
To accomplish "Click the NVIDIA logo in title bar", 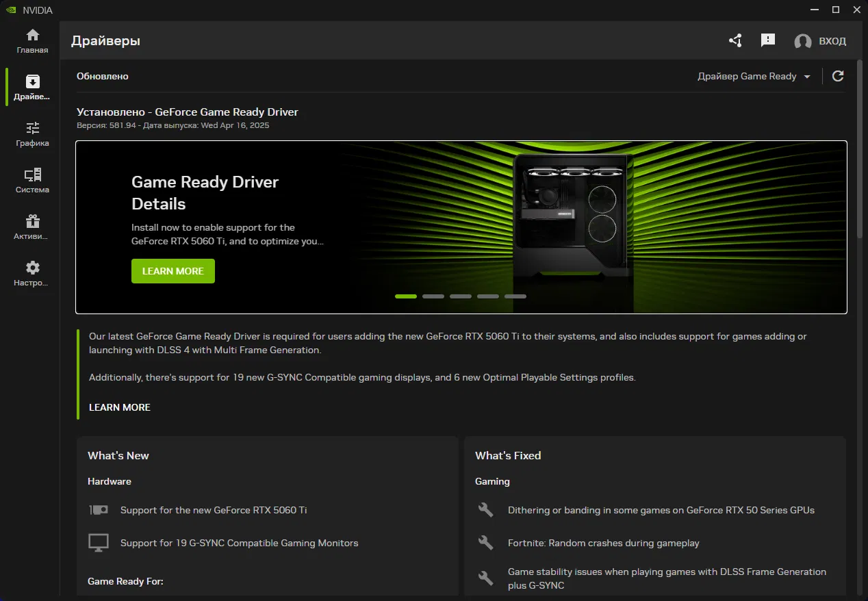I will 10,10.
